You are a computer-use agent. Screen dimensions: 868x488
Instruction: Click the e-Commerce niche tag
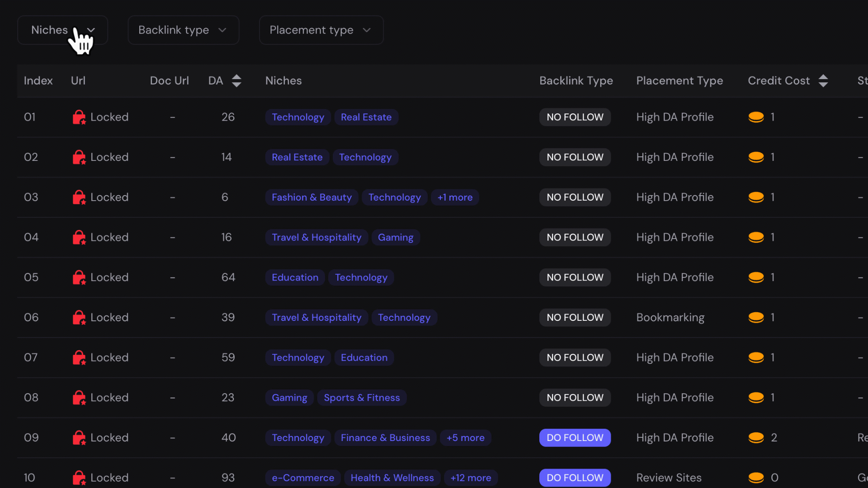tap(303, 478)
